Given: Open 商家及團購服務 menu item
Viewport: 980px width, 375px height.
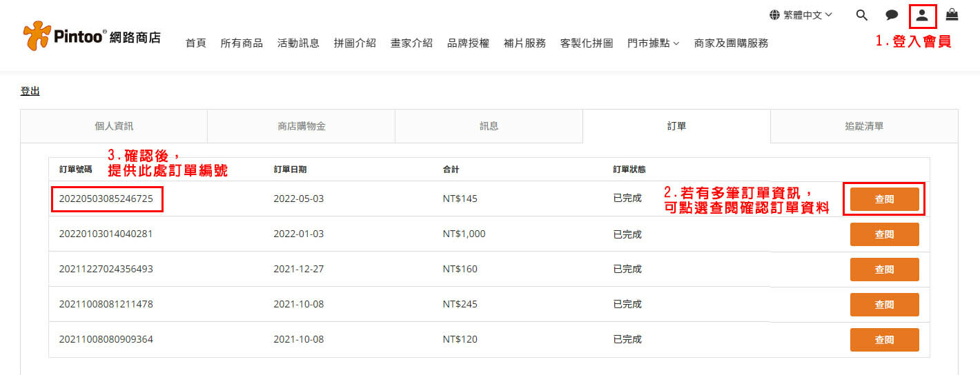Looking at the screenshot, I should (x=731, y=43).
